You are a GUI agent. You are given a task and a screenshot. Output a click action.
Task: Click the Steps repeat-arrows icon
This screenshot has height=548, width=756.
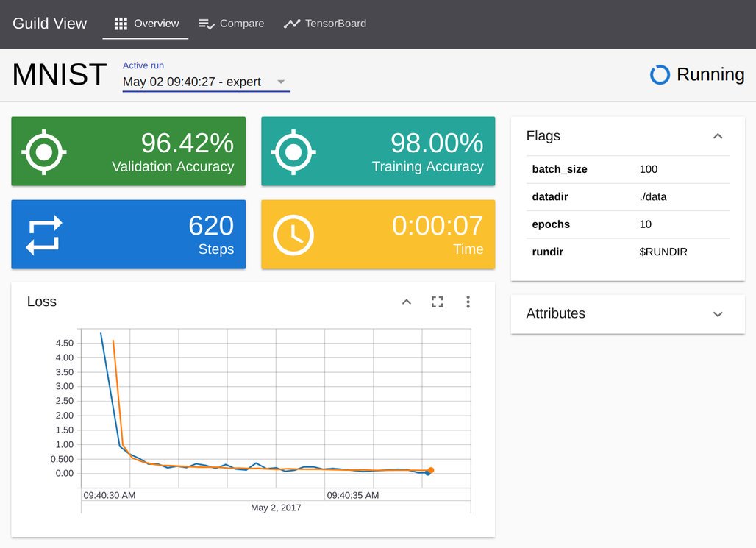coord(44,235)
